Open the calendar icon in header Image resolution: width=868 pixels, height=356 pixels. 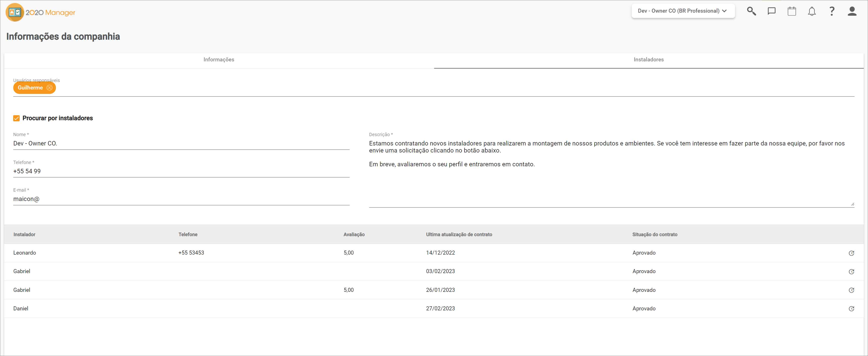point(792,11)
